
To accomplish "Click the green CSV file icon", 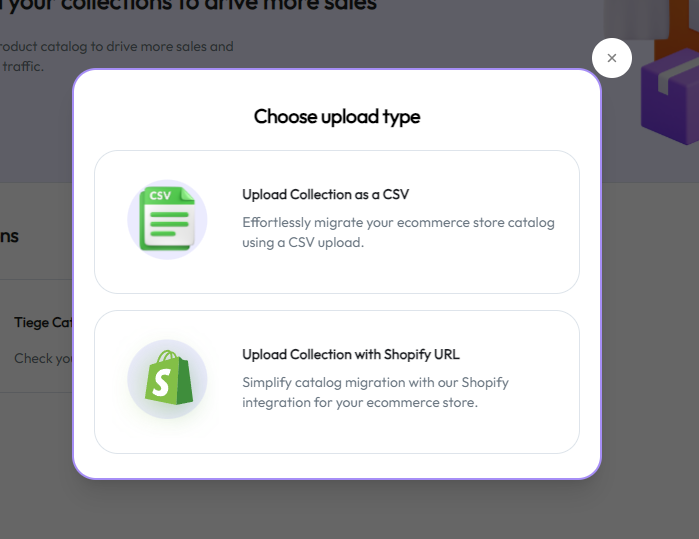I will pos(166,219).
